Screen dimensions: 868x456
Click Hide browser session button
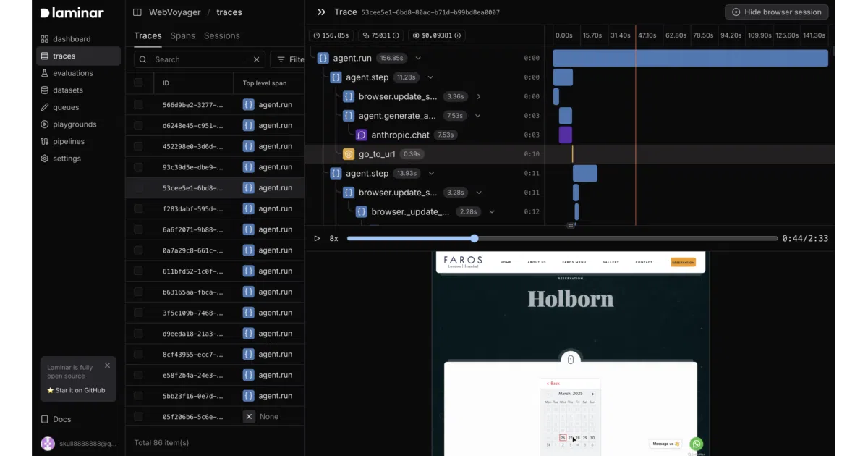pyautogui.click(x=776, y=12)
